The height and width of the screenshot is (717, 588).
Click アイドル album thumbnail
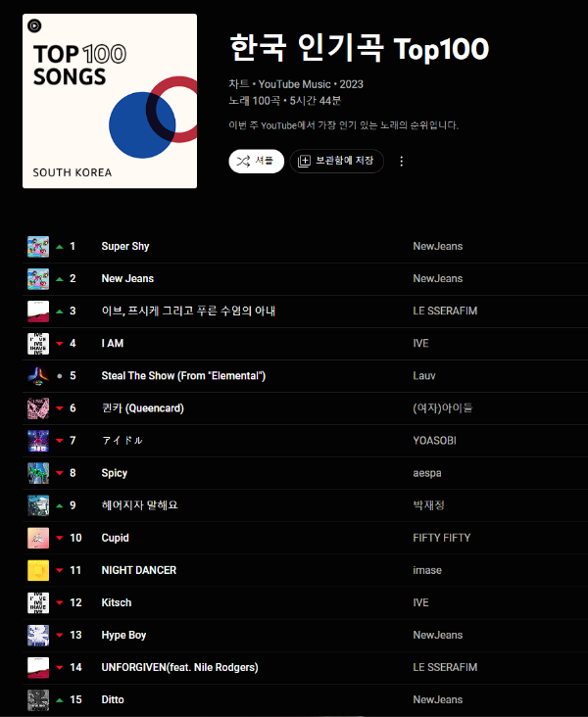click(x=38, y=441)
